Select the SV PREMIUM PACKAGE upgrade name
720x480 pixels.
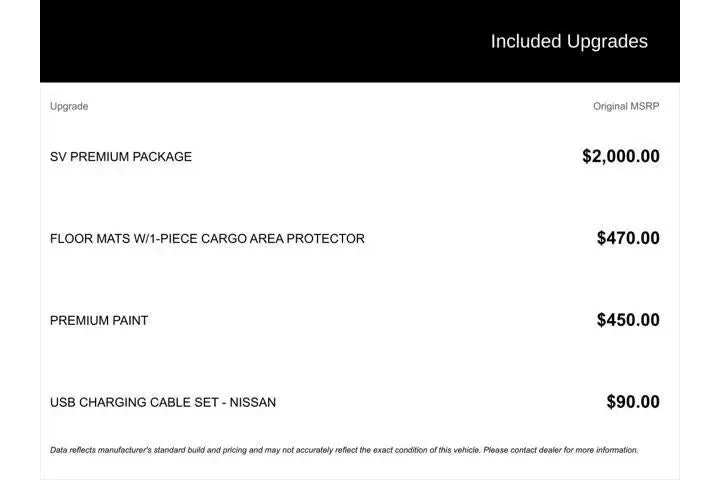pyautogui.click(x=121, y=157)
